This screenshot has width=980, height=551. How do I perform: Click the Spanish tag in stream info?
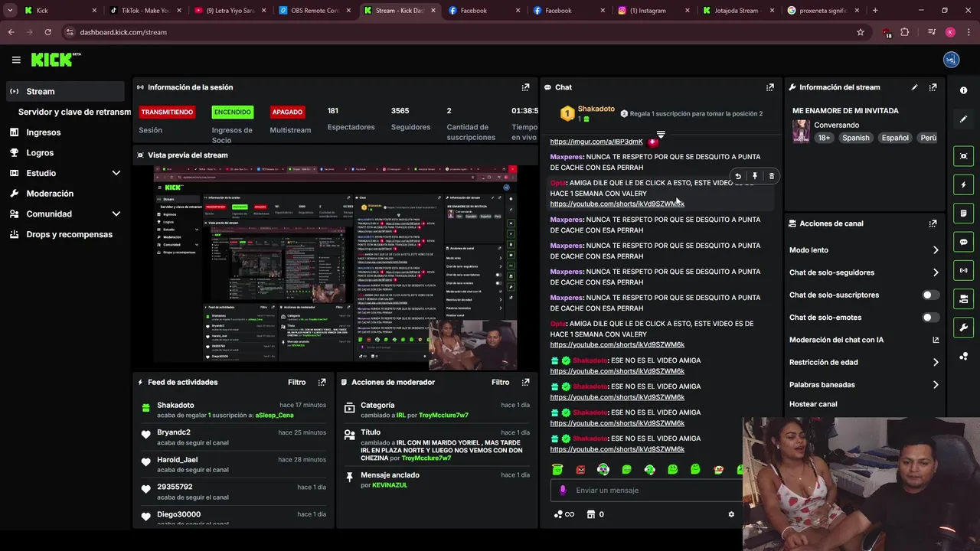click(x=855, y=138)
